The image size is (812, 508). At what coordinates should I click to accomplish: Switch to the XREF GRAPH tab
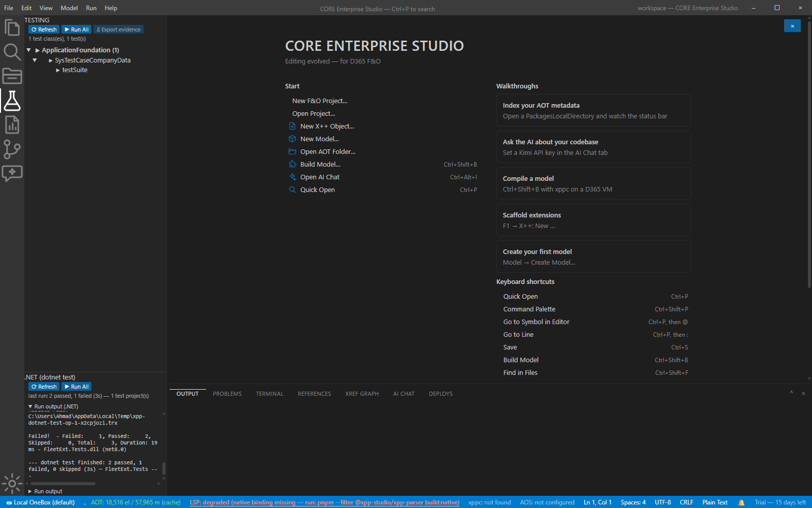(362, 394)
